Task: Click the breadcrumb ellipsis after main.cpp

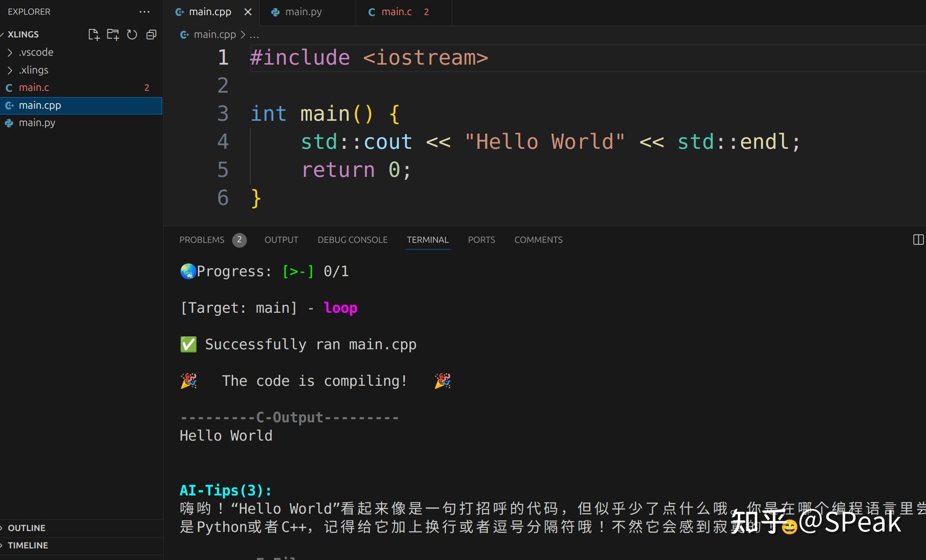Action: [254, 35]
